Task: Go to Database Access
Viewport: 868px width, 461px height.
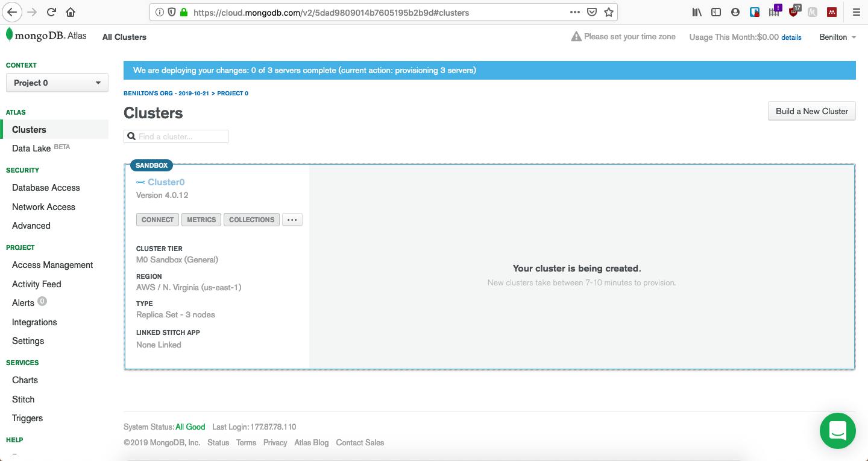Action: [46, 188]
